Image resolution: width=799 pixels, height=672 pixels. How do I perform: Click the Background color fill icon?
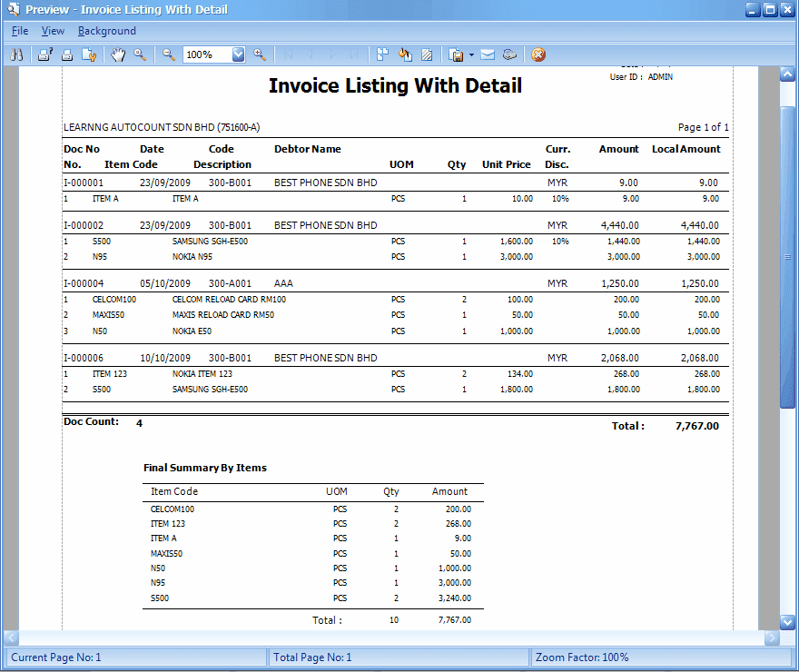[x=405, y=54]
